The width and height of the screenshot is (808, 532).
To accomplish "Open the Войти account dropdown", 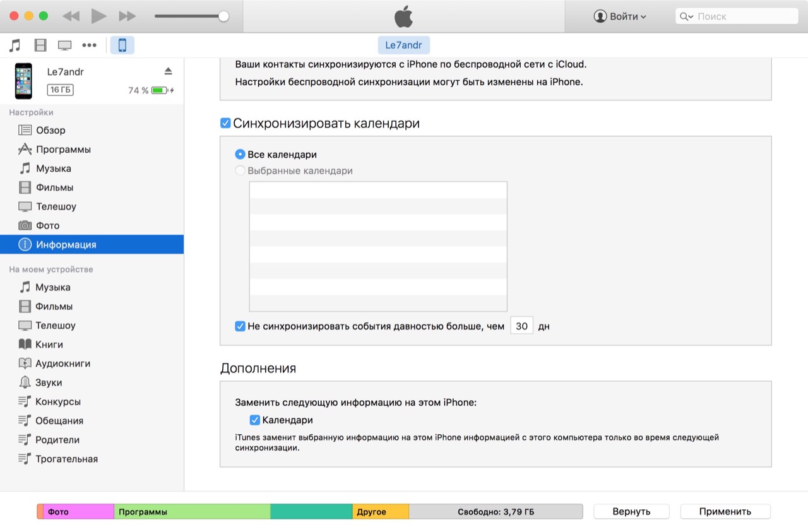I will (x=620, y=17).
